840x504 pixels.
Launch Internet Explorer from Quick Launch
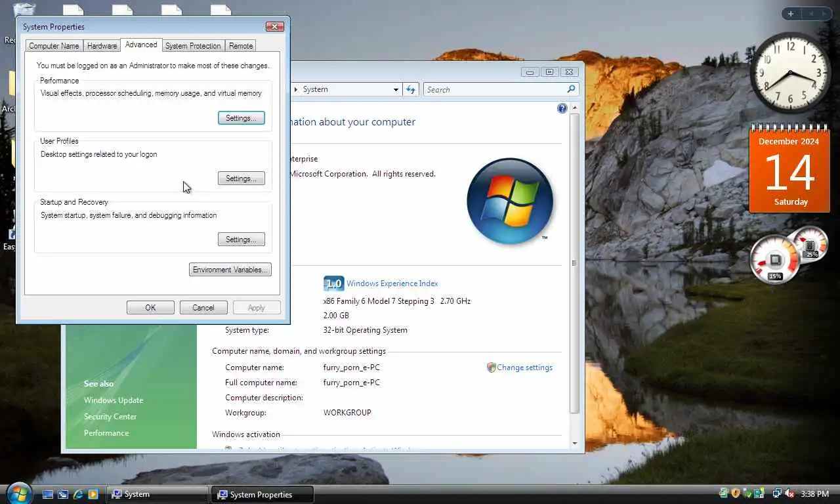[x=78, y=494]
